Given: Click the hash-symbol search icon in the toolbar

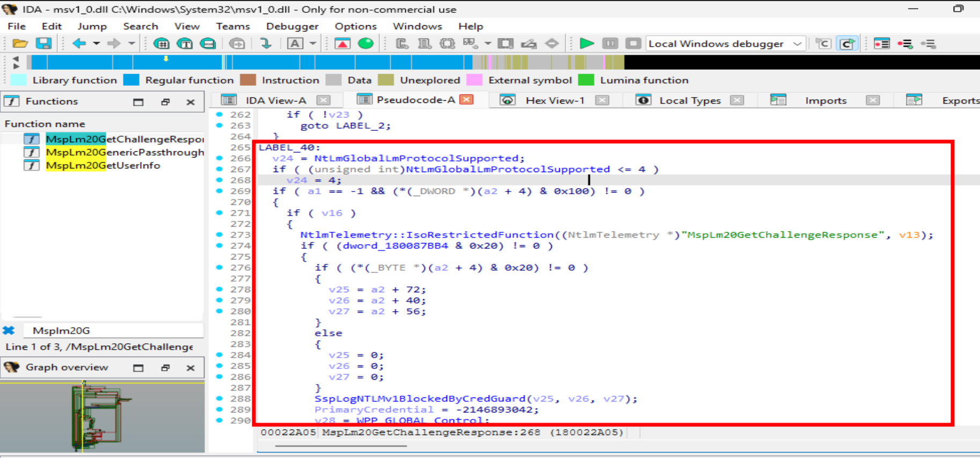Looking at the screenshot, I should point(161,43).
